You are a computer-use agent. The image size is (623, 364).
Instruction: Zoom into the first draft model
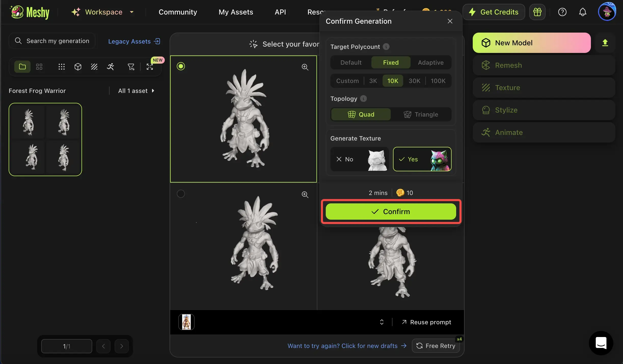[305, 67]
